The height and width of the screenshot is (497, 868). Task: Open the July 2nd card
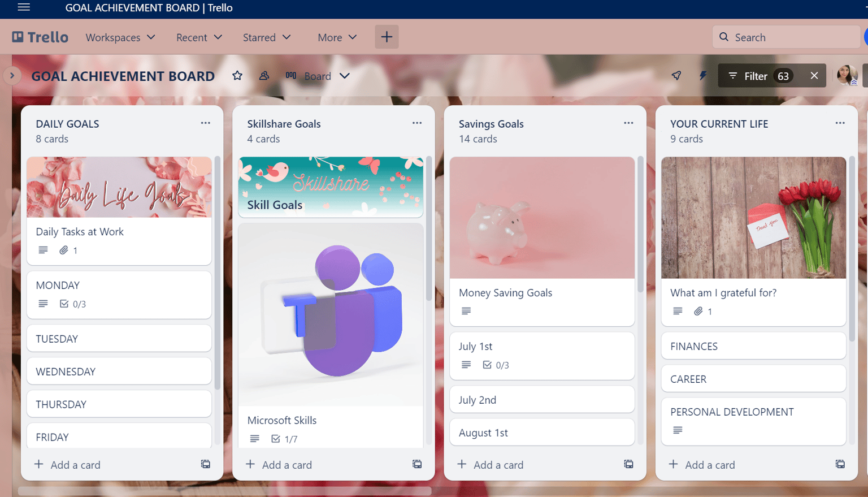(x=542, y=400)
